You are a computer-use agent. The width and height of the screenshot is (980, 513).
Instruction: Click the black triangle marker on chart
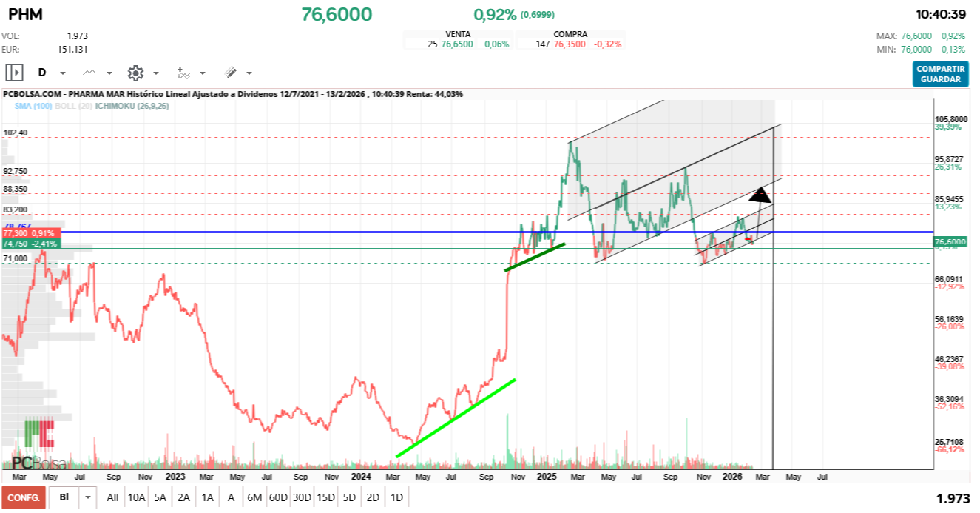tap(760, 195)
